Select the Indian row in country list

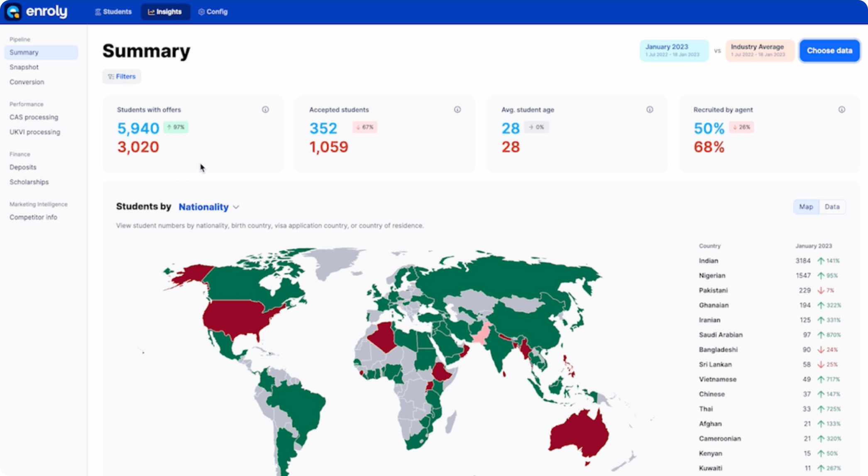[770, 261]
